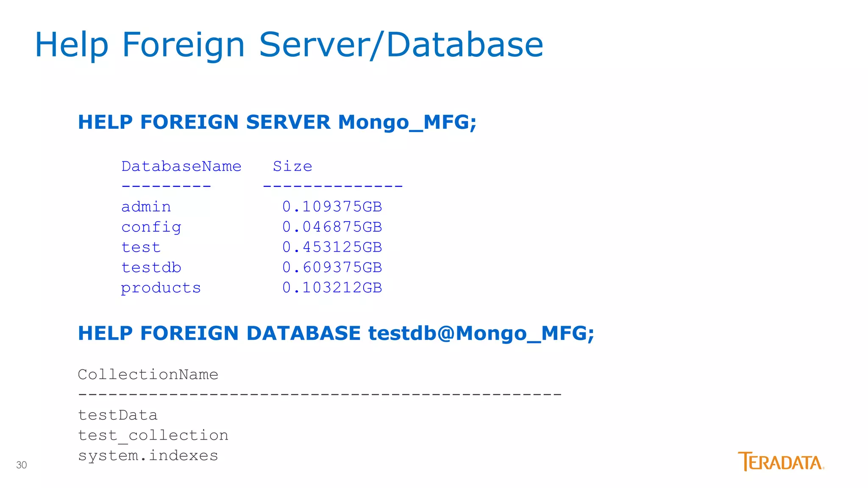Click the size value 0.609375GB

332,267
